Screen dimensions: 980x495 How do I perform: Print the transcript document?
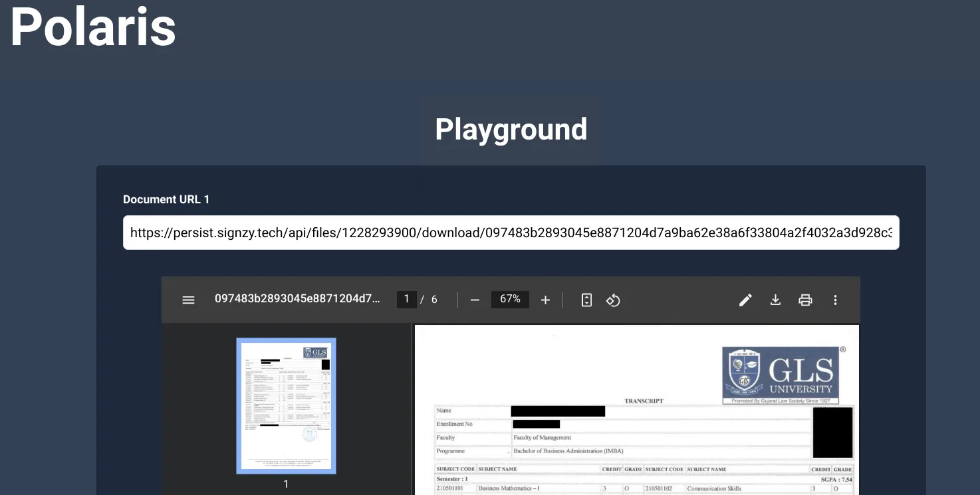pos(805,300)
